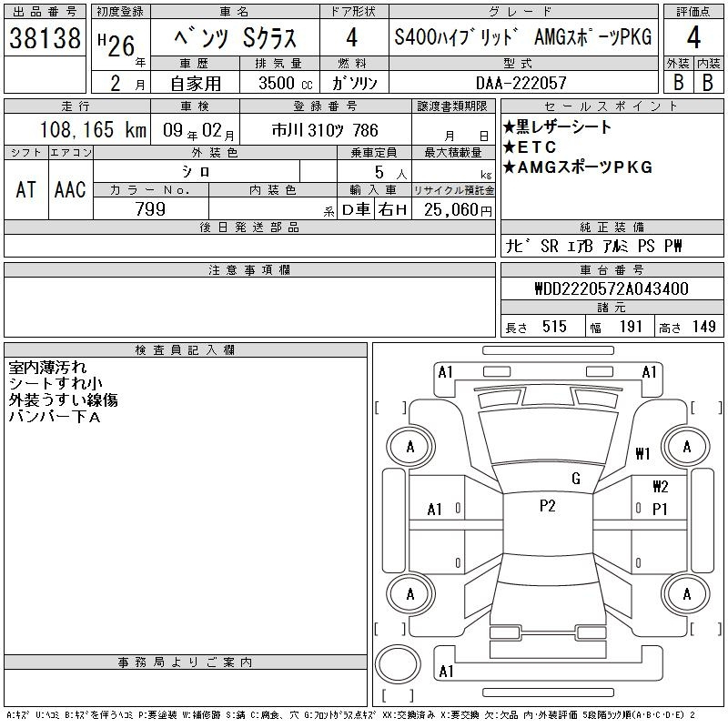728x728 pixels.
Task: Click the bottom-left wheel circle marked A
Action: click(x=410, y=593)
